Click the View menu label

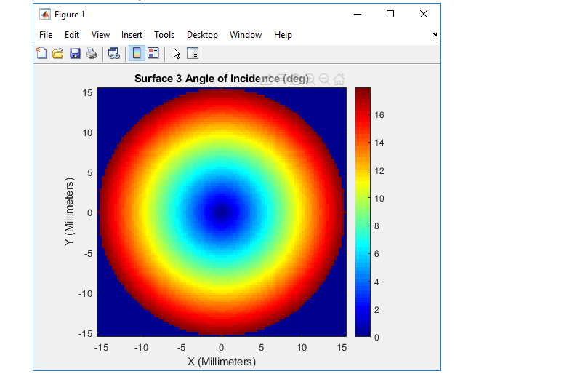(x=100, y=35)
